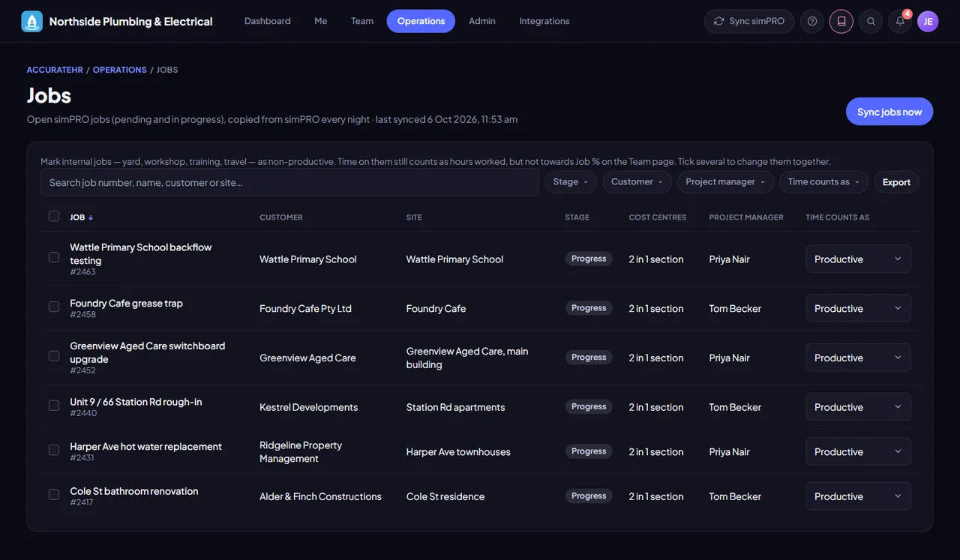Open Productive dropdown for job #2452

point(858,358)
